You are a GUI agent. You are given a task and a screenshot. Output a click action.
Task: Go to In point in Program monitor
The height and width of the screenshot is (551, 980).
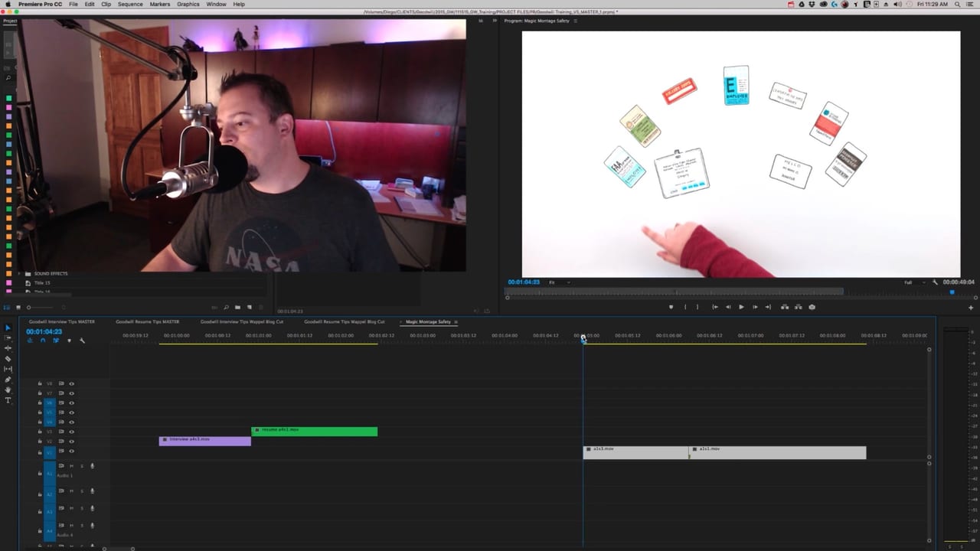(x=715, y=307)
